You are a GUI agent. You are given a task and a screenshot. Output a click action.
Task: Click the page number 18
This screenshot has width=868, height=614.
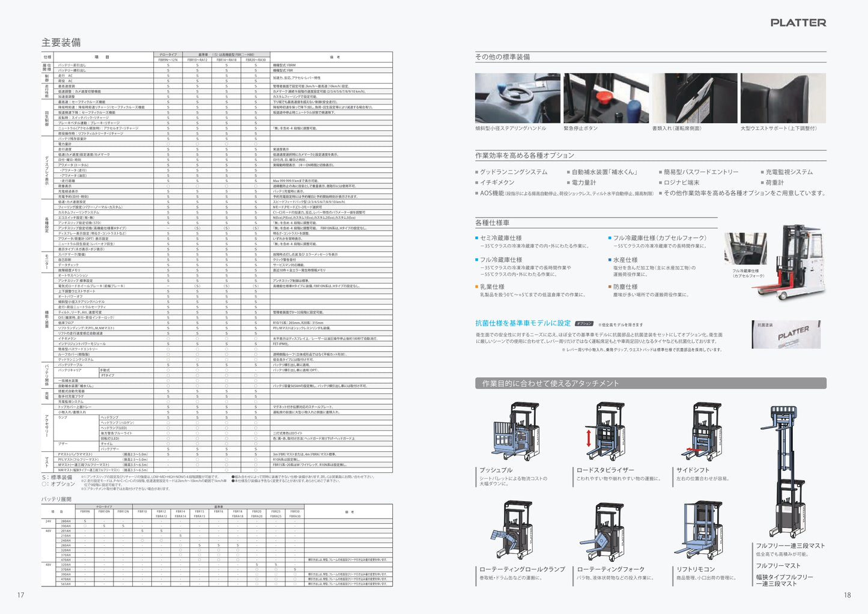point(847,595)
